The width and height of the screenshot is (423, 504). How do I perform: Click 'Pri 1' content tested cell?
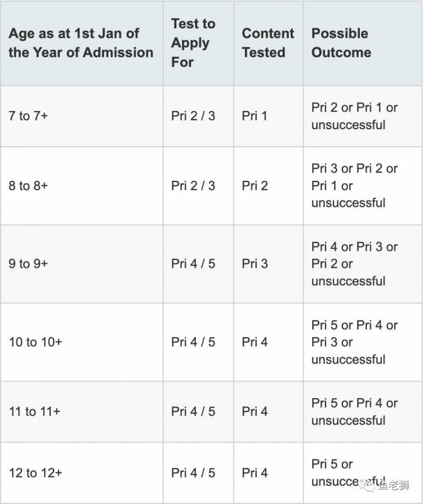(x=254, y=117)
